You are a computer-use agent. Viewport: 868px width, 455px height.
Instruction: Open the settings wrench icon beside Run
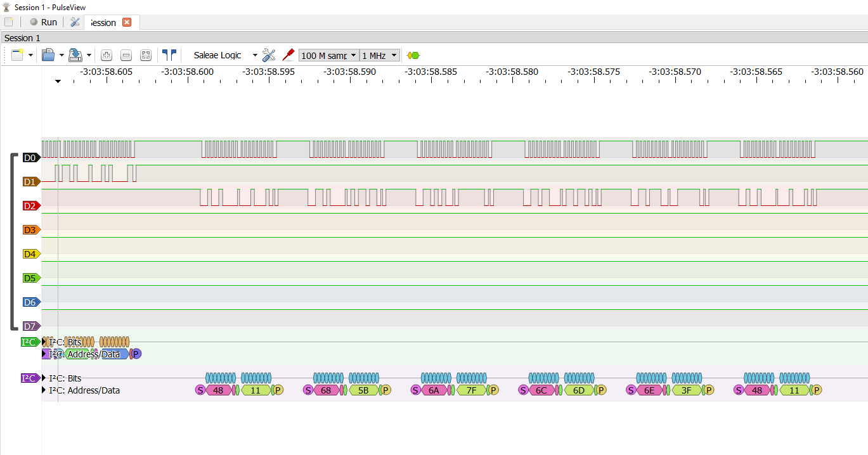[75, 22]
